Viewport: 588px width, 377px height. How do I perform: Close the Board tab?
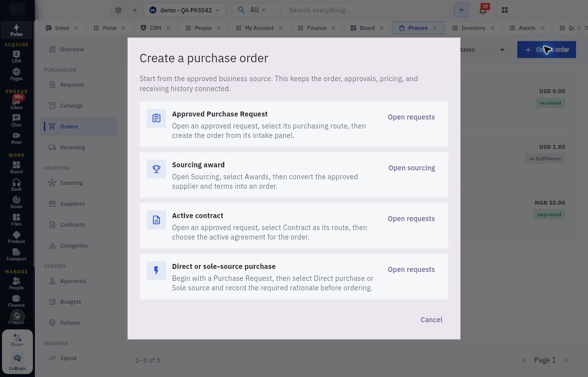381,28
